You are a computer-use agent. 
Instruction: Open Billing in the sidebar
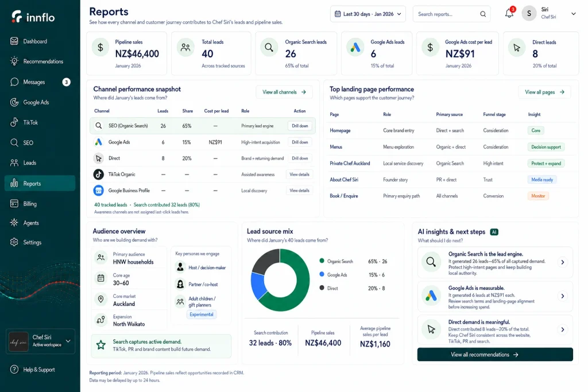tap(40, 204)
